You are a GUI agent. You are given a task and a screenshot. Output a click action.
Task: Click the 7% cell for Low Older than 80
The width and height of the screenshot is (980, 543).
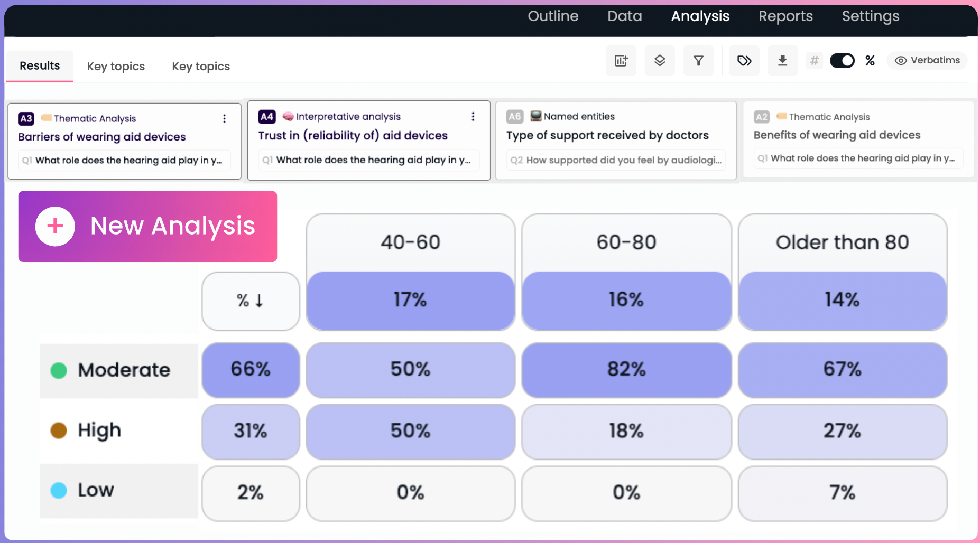tap(843, 493)
